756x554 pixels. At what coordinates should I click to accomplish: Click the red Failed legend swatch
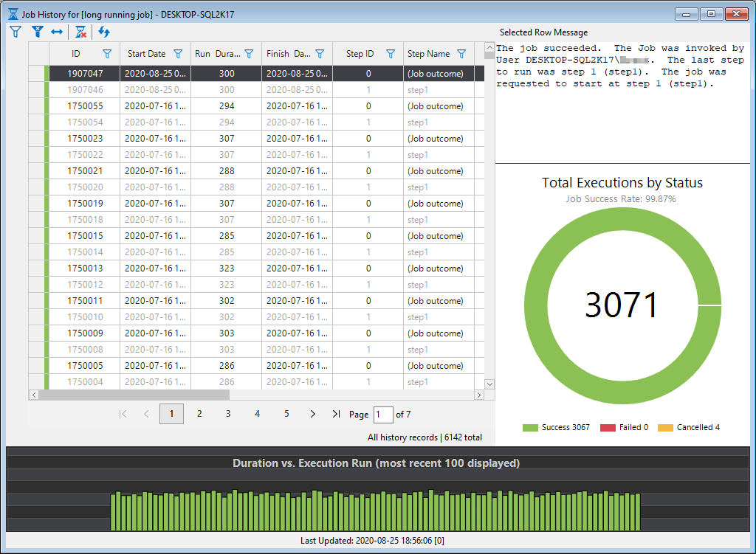point(608,428)
